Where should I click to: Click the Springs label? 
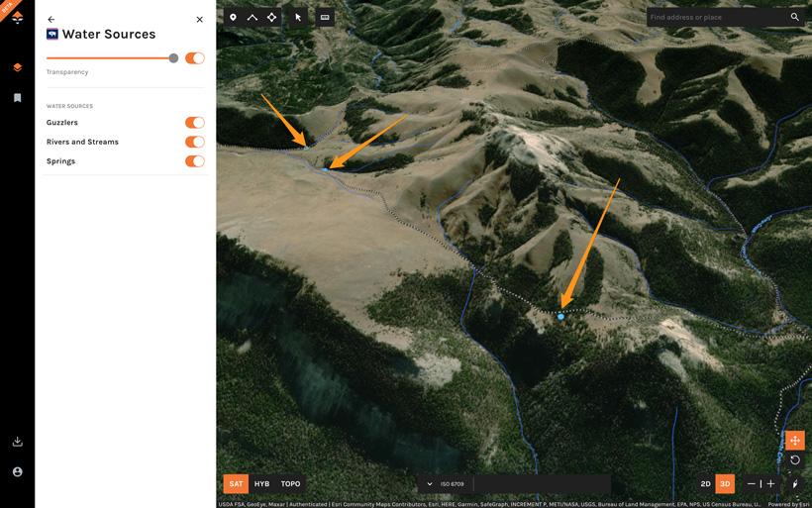point(60,161)
